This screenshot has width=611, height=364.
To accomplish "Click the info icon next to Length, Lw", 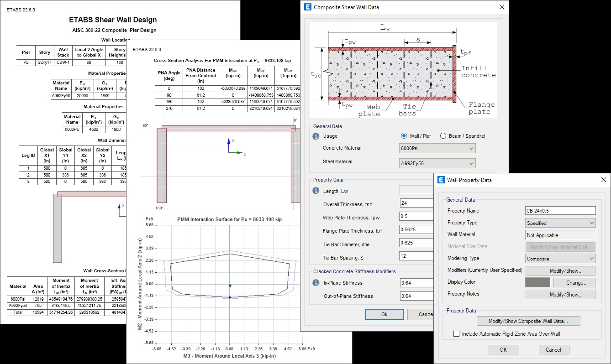I will coord(316,191).
